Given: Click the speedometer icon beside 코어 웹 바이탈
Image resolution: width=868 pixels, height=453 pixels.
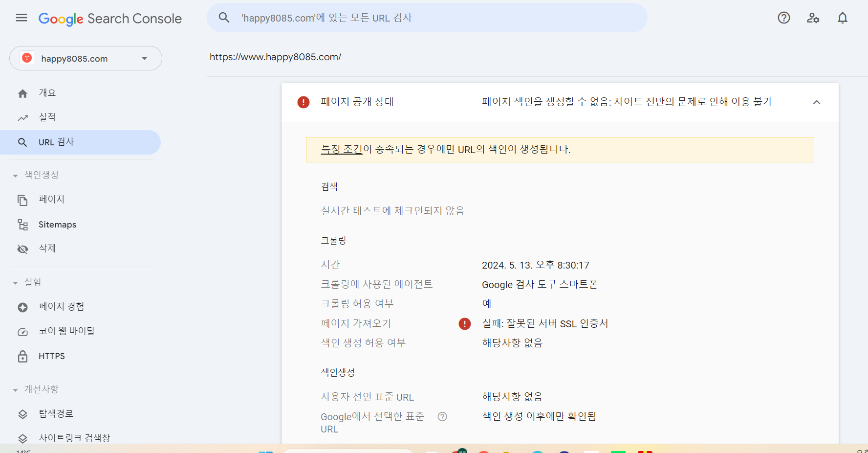Looking at the screenshot, I should pyautogui.click(x=23, y=332).
